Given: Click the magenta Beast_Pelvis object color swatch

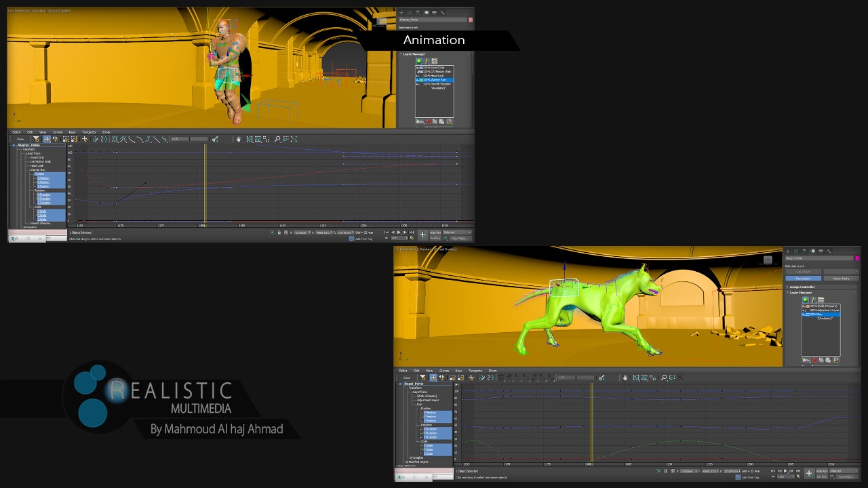Looking at the screenshot, I should tap(857, 258).
